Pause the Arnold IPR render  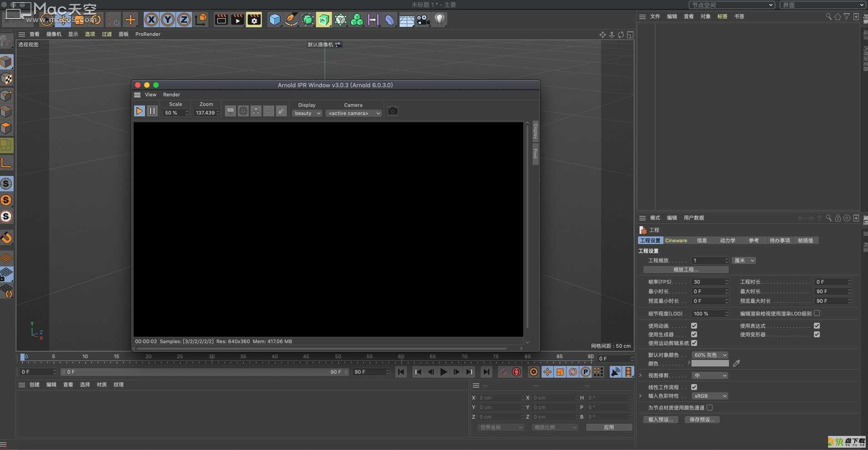point(152,111)
